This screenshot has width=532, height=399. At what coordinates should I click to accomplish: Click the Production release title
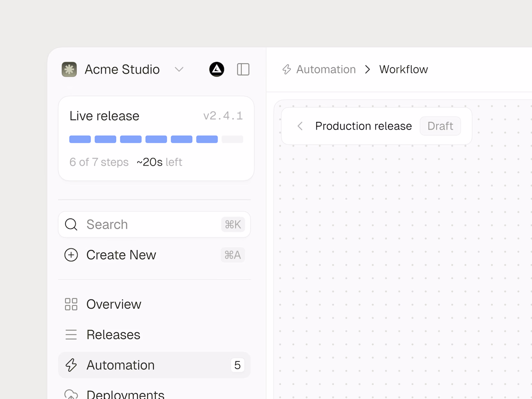coord(363,126)
